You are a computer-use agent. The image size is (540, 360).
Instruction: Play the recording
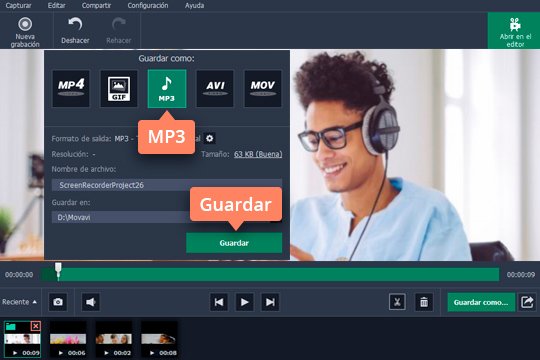245,302
